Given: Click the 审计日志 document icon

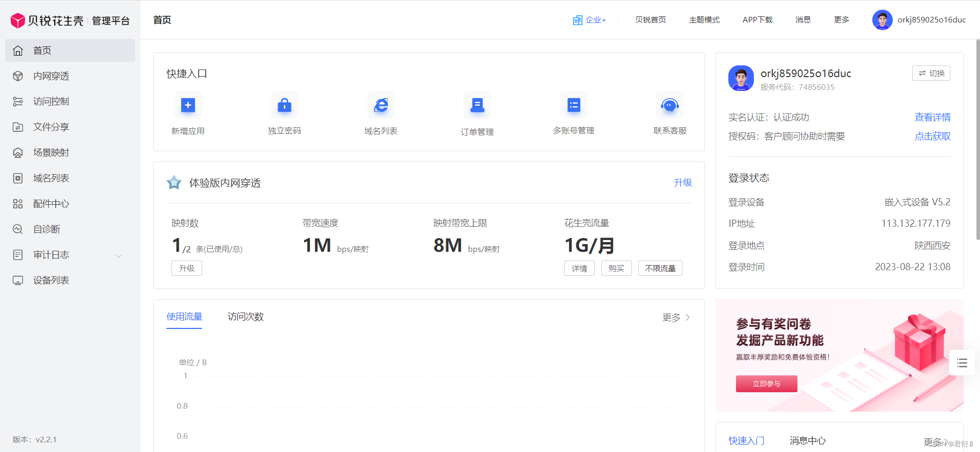Looking at the screenshot, I should [18, 255].
